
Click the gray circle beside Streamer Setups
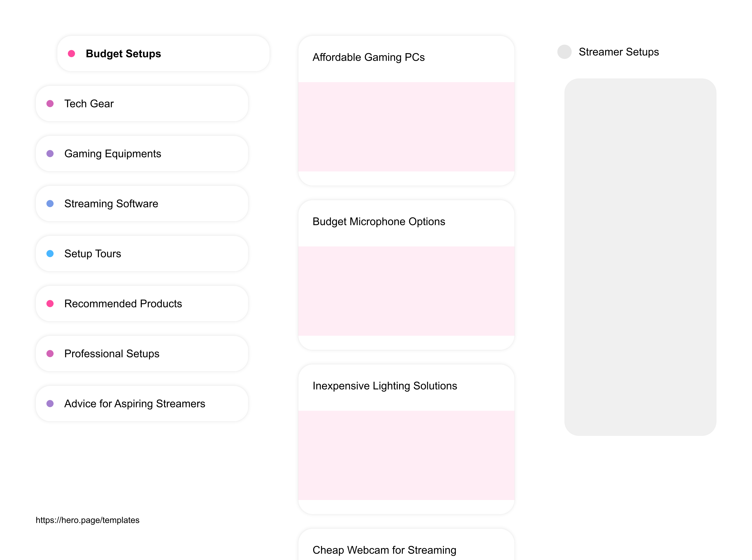coord(565,52)
